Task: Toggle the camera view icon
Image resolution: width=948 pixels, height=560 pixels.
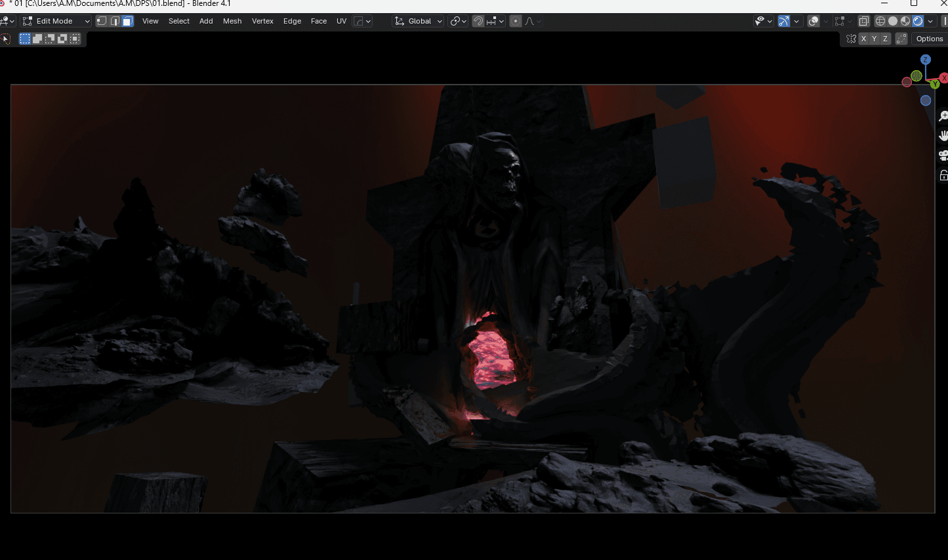Action: click(x=943, y=155)
